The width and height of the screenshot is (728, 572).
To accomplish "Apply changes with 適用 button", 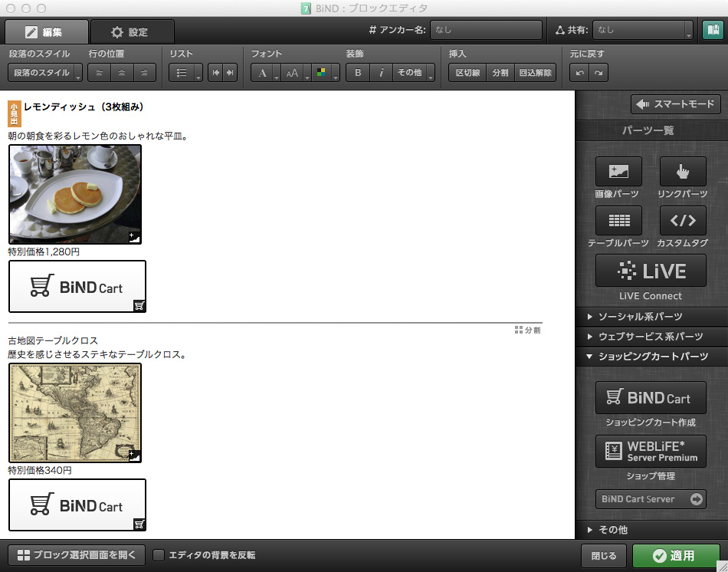I will (676, 556).
